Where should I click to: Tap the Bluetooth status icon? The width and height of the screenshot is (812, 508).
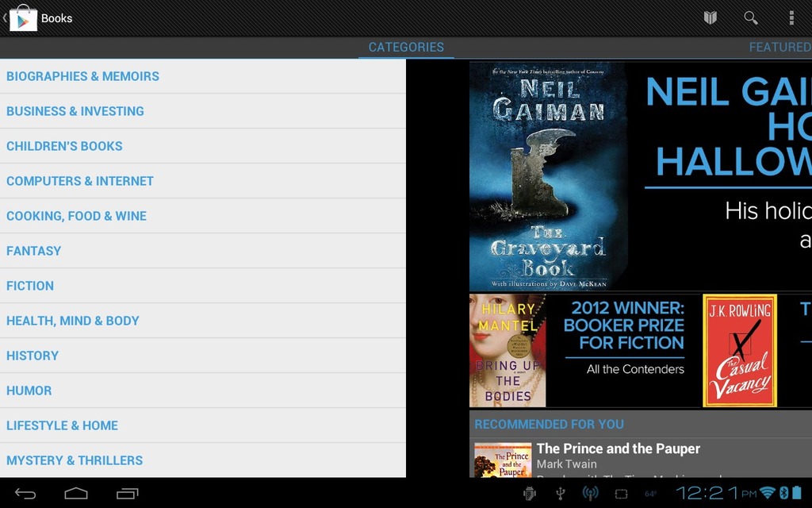(784, 492)
